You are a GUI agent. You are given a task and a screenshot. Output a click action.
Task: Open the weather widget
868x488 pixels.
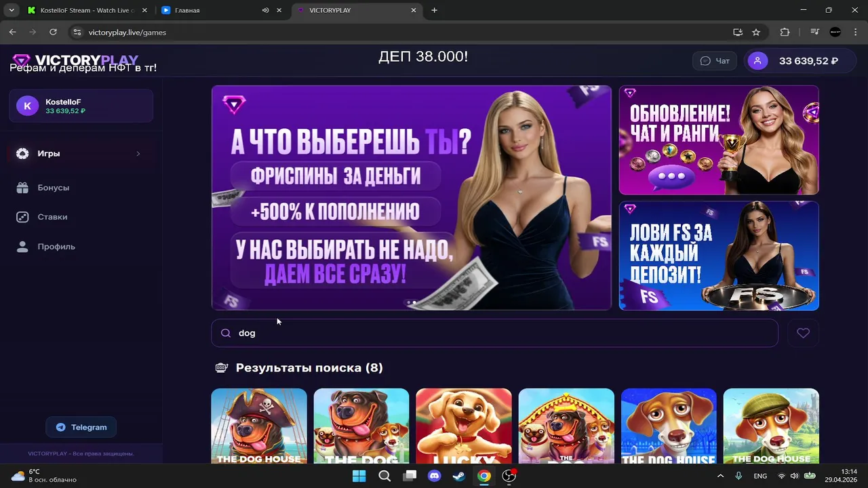44,476
